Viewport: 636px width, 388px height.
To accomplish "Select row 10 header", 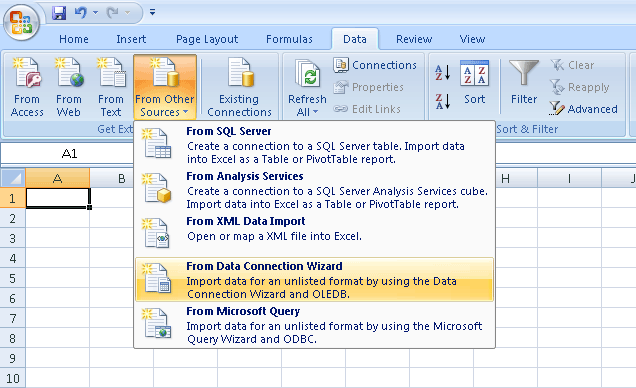I will pyautogui.click(x=13, y=379).
